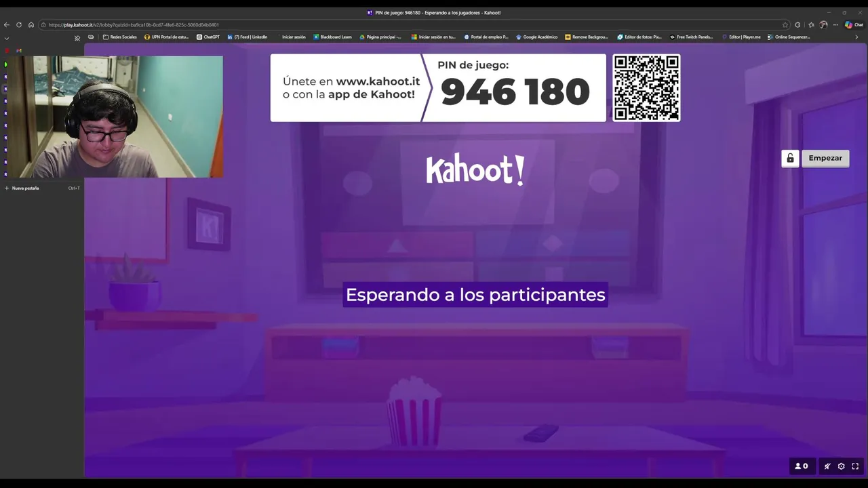The image size is (868, 488).
Task: Open Editor Player.me bookmark
Action: point(741,37)
